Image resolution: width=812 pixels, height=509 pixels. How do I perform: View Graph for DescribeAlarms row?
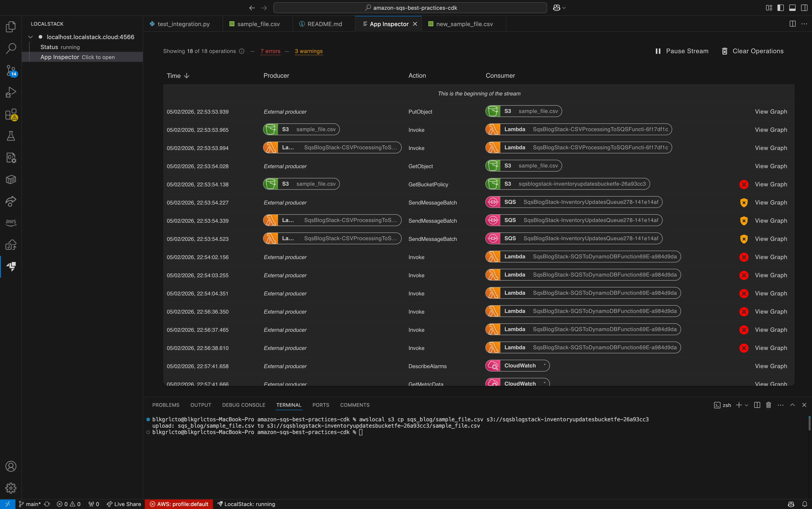(x=771, y=366)
